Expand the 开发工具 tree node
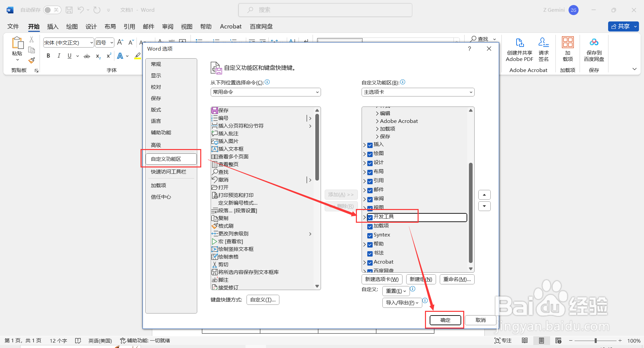Screen dimensions: 644x348 tap(365, 217)
